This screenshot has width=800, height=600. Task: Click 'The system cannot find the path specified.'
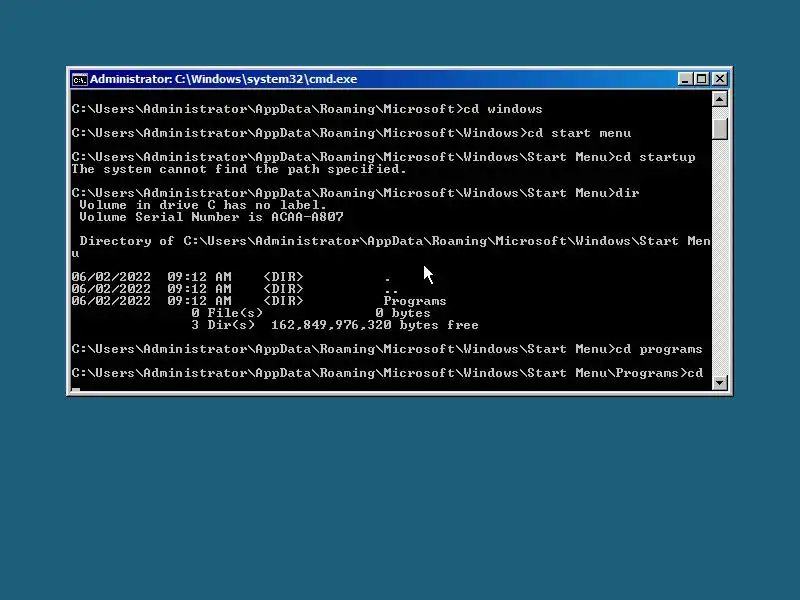pos(239,169)
